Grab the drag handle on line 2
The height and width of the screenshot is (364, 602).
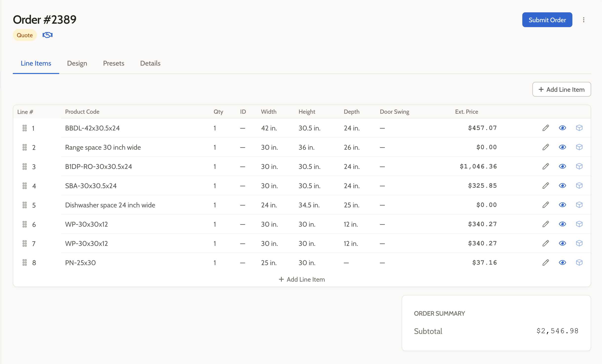pyautogui.click(x=25, y=147)
